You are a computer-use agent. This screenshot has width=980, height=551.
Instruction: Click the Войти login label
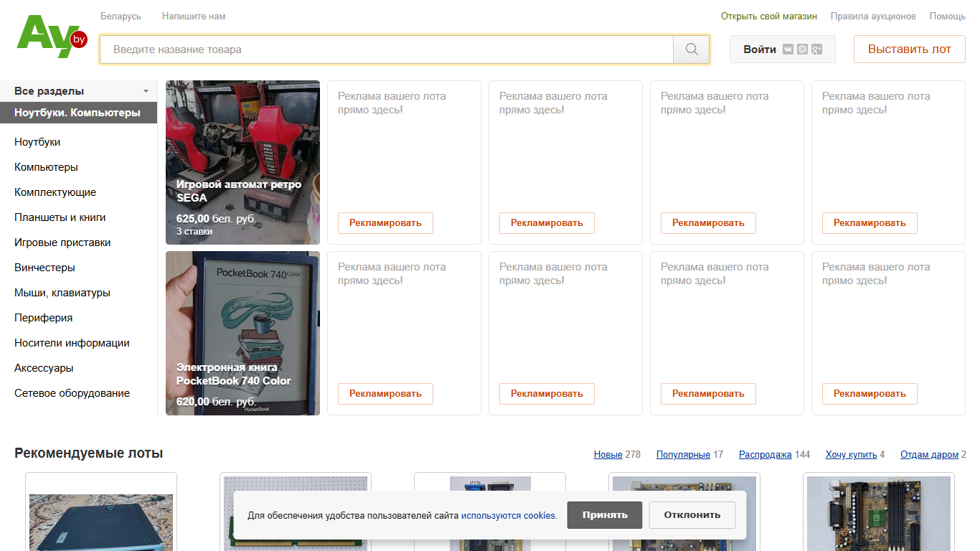coord(760,50)
